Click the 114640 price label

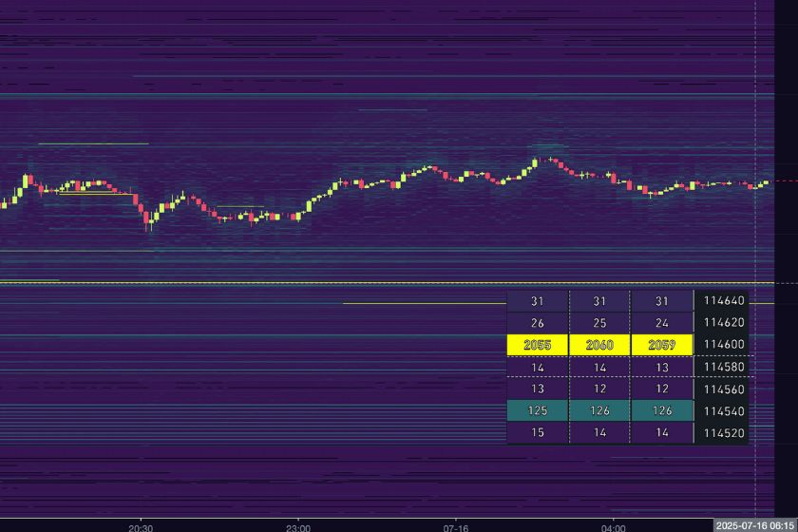[724, 300]
